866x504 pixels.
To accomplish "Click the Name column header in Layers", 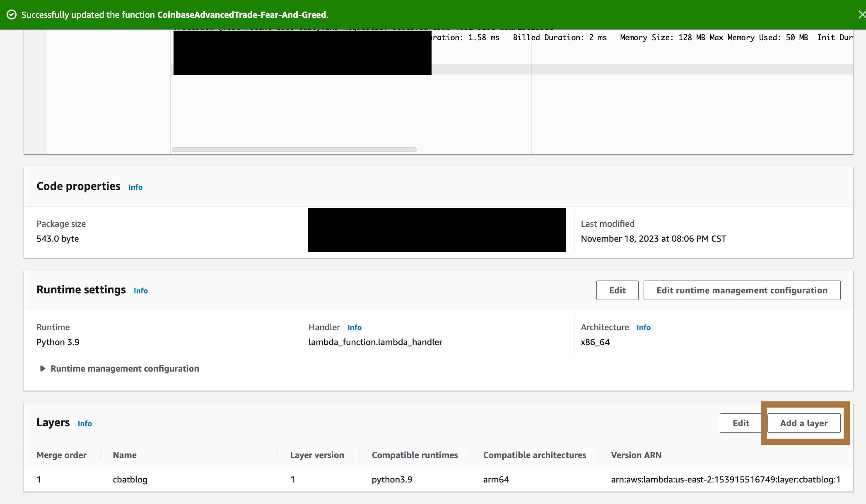I will point(124,455).
